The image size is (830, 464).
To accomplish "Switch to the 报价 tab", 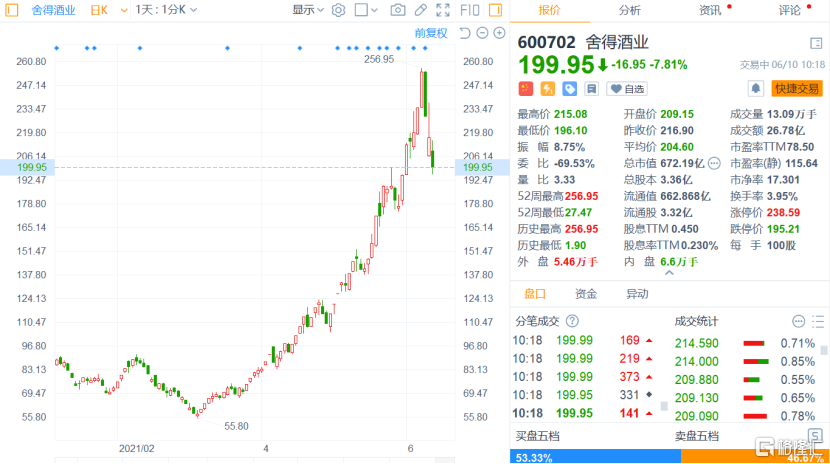I will [549, 10].
